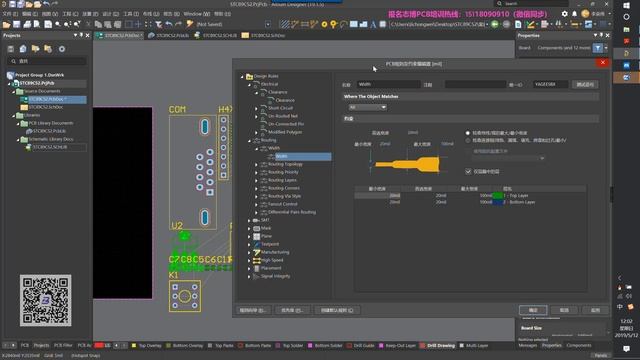Click the blue Bottom Layer color swatch
640x360 pixels.
click(x=497, y=202)
